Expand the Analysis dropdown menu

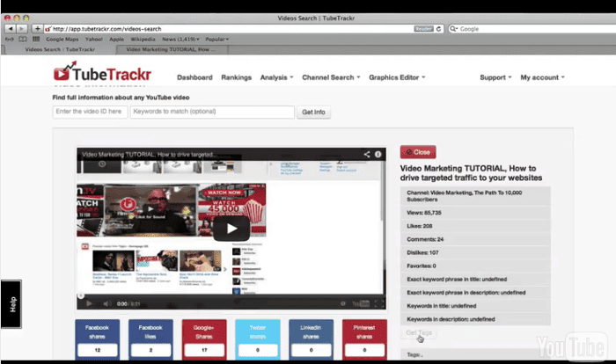point(276,77)
